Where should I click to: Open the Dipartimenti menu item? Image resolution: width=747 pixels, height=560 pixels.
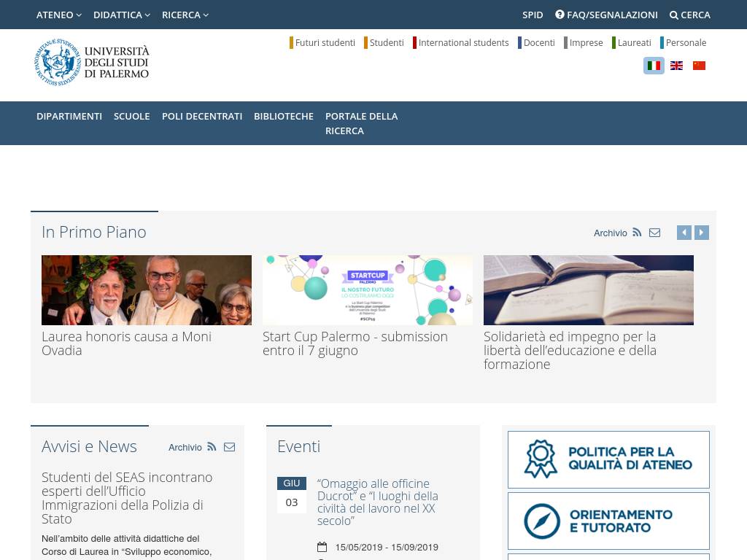69,116
